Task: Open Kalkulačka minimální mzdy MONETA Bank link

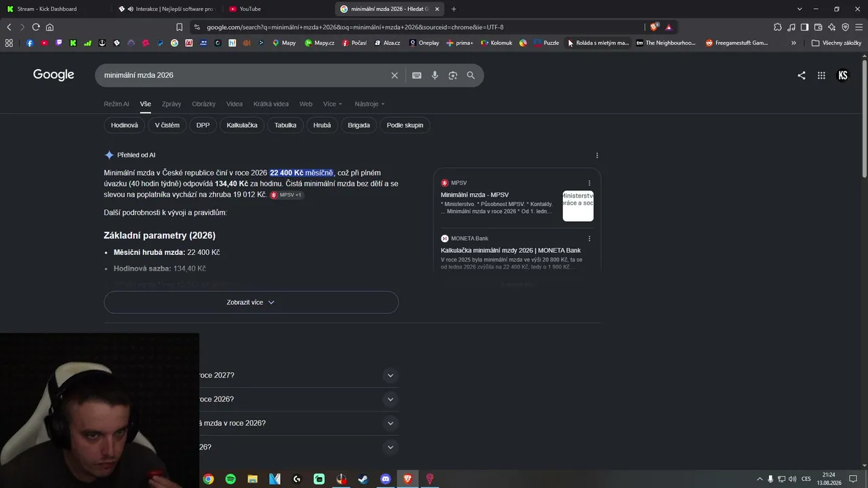Action: [x=511, y=251]
